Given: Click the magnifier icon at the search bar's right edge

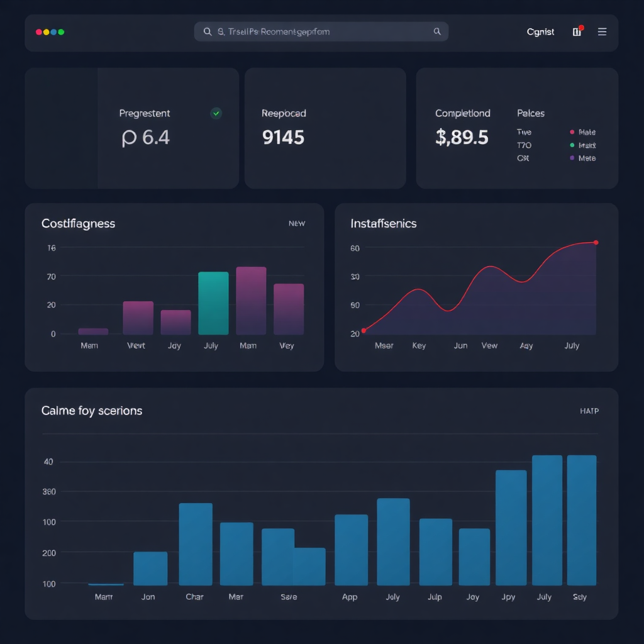Looking at the screenshot, I should (437, 31).
